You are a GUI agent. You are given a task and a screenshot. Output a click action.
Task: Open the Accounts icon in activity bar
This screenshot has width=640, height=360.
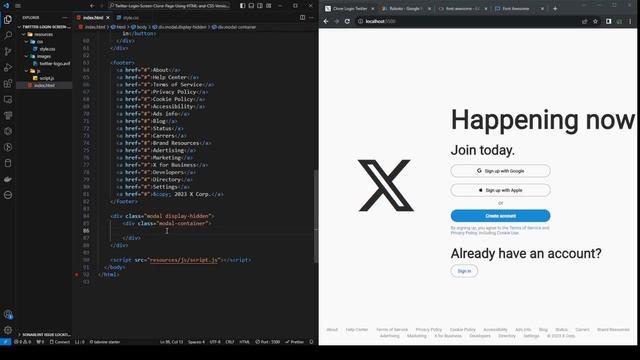[8, 314]
